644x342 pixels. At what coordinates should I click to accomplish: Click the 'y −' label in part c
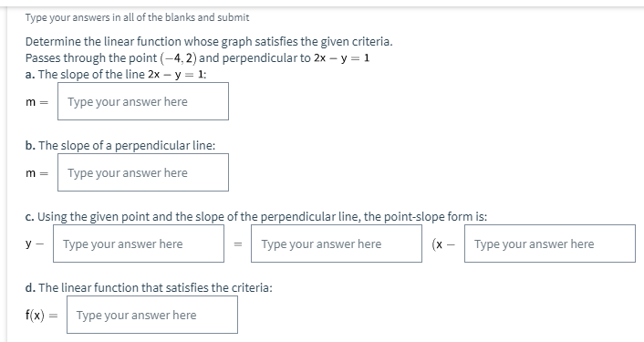point(35,244)
